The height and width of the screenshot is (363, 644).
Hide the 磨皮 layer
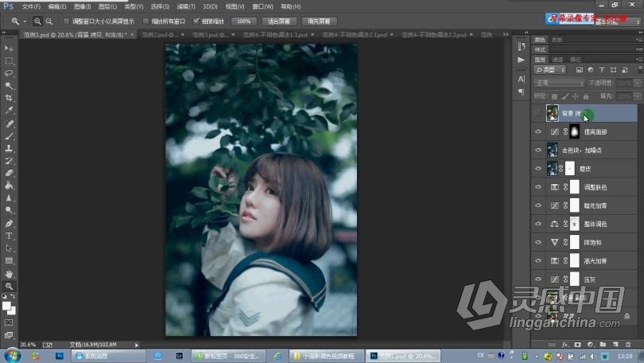tap(538, 169)
